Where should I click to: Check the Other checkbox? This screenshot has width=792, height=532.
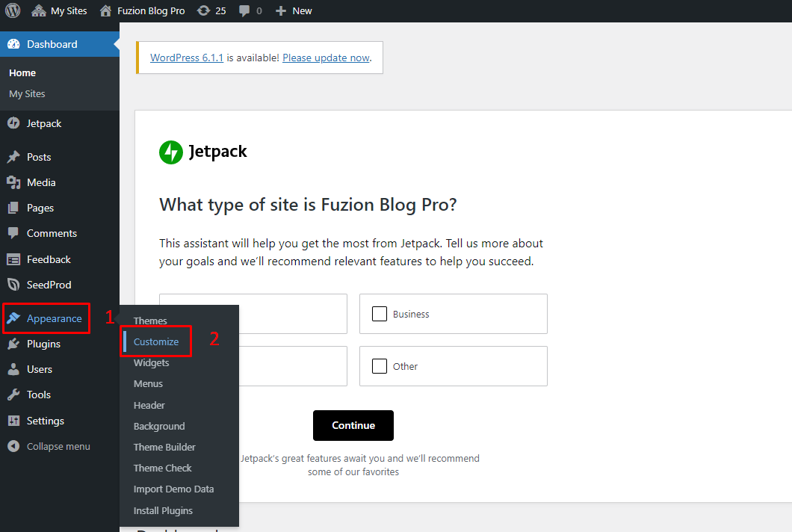pyautogui.click(x=380, y=366)
